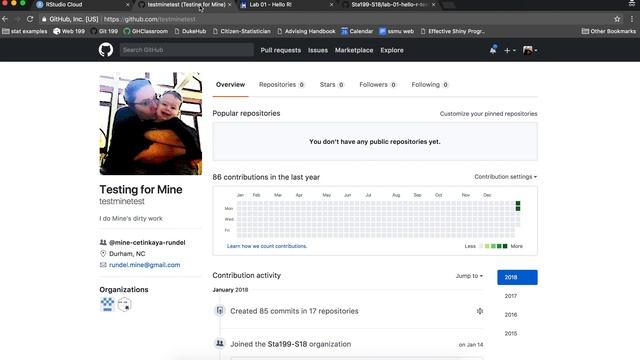The height and width of the screenshot is (360, 640).
Task: Open the user avatar menu in header
Action: pyautogui.click(x=530, y=50)
